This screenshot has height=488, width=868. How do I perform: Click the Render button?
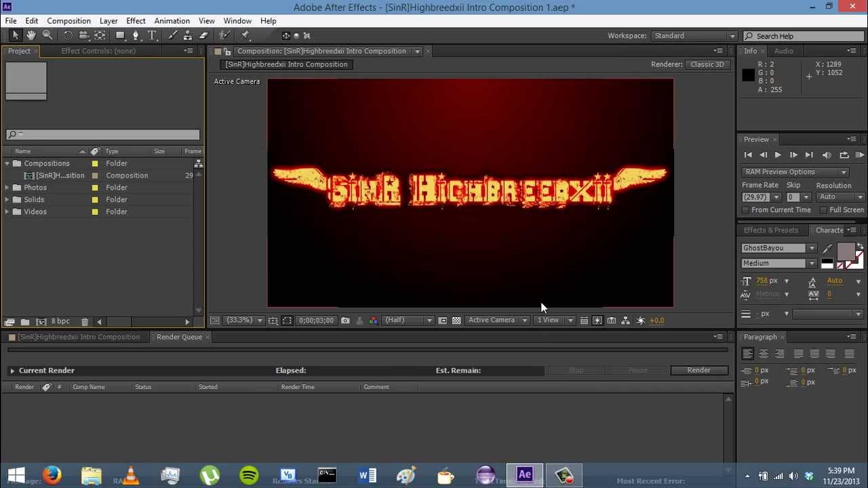[698, 370]
